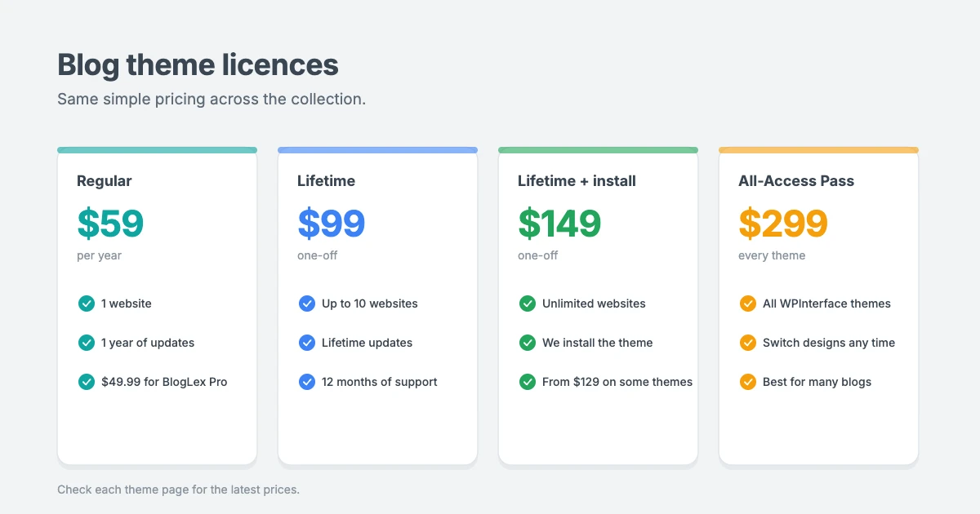Click the blue check beside "Up to 10 websites"
Image resolution: width=980 pixels, height=514 pixels.
[306, 304]
